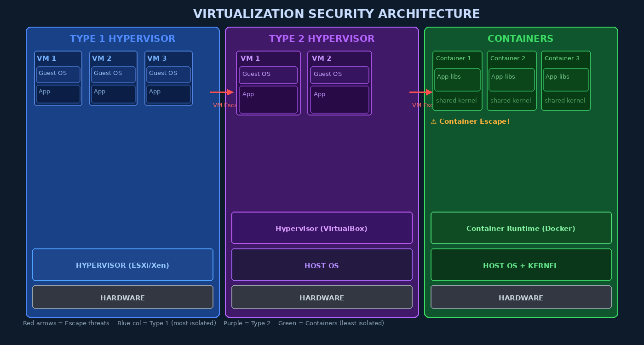Select the HOST OS layer in Type 2
The width and height of the screenshot is (644, 345).
point(322,265)
